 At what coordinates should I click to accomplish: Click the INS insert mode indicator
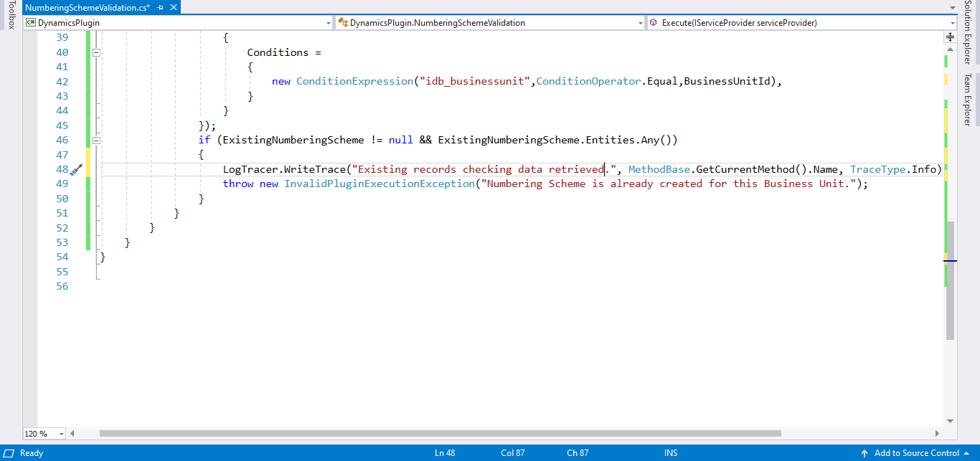tap(671, 453)
